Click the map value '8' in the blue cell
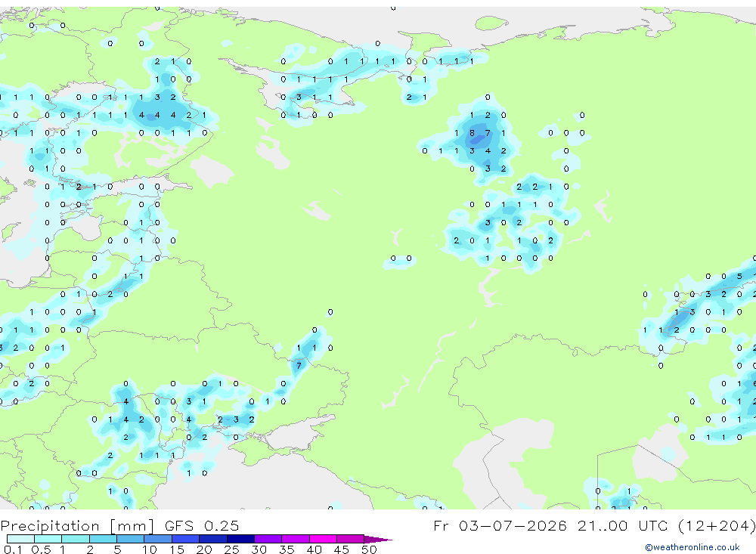This screenshot has height=554, width=756. pyautogui.click(x=472, y=133)
